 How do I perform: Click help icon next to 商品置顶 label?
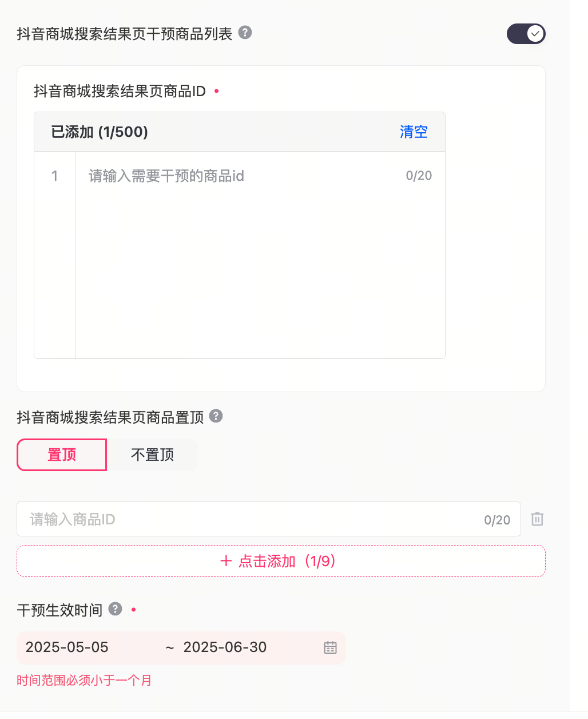[216, 416]
